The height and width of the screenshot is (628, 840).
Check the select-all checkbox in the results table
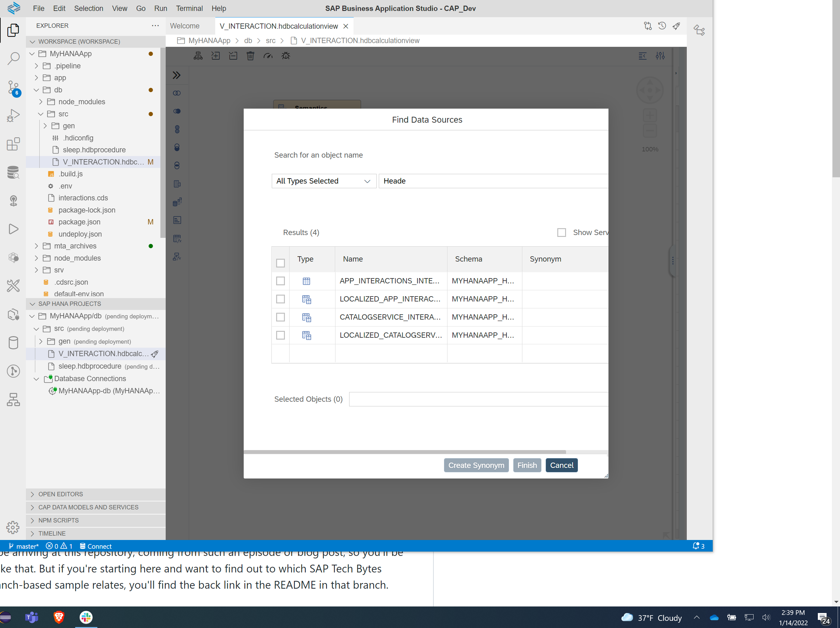[281, 263]
